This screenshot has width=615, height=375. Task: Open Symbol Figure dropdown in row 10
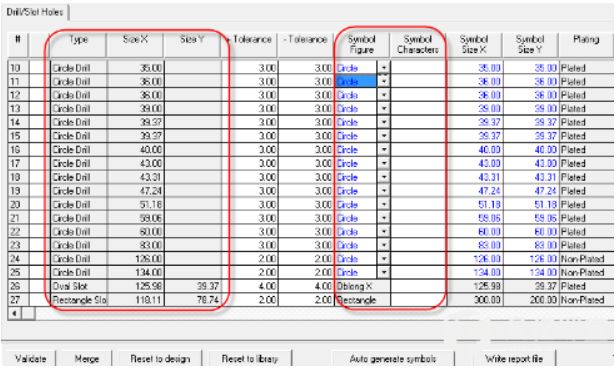coord(384,68)
